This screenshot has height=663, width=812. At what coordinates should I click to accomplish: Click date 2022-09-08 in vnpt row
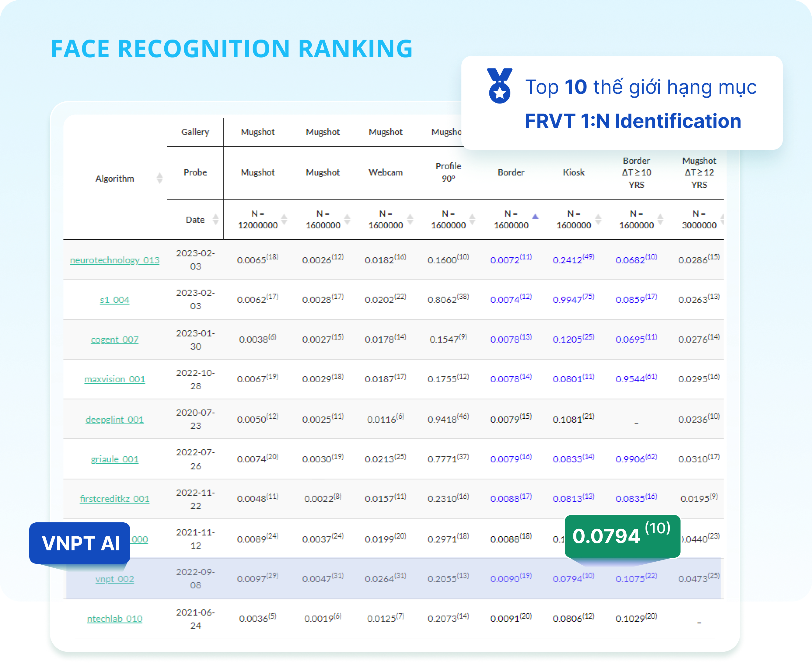pyautogui.click(x=195, y=578)
